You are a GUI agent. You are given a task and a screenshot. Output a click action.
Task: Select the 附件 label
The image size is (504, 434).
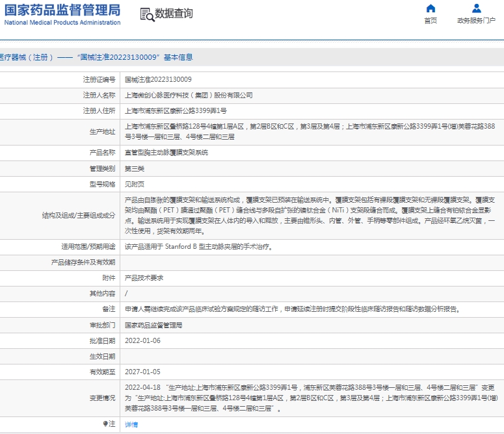coord(109,277)
